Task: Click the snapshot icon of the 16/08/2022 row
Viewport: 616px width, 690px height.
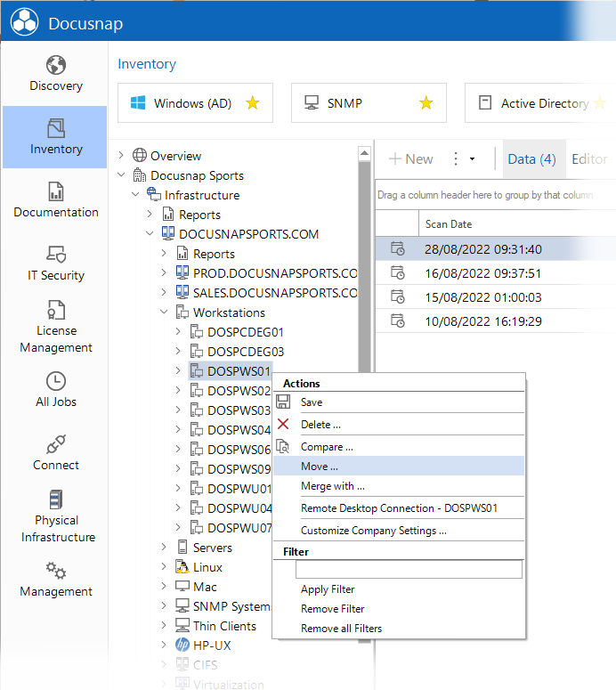Action: pos(397,272)
